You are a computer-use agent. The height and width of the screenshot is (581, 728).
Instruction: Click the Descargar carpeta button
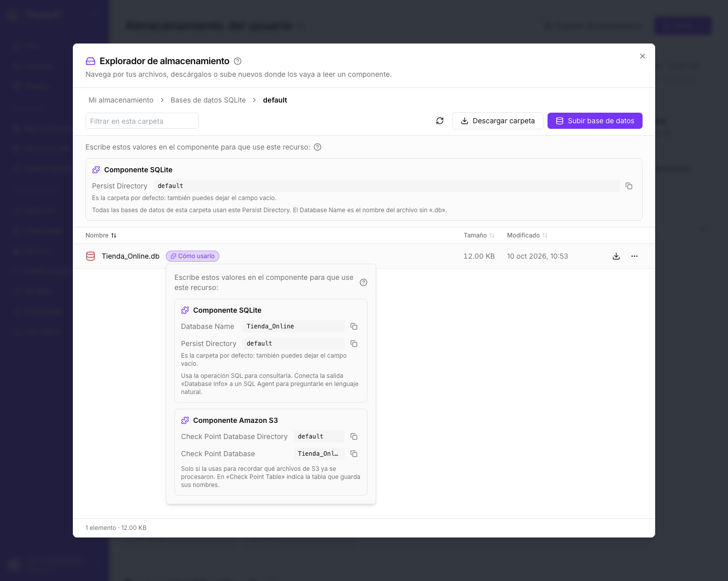click(497, 121)
